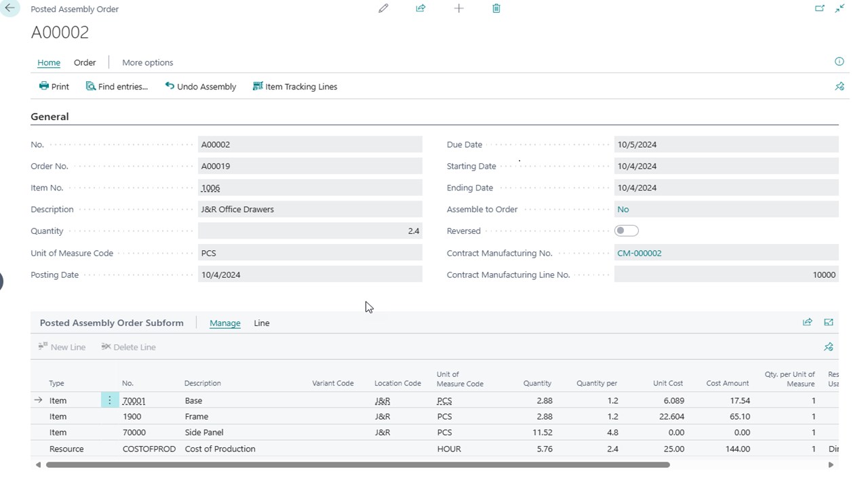Expand the subform to full view icon

tap(828, 323)
